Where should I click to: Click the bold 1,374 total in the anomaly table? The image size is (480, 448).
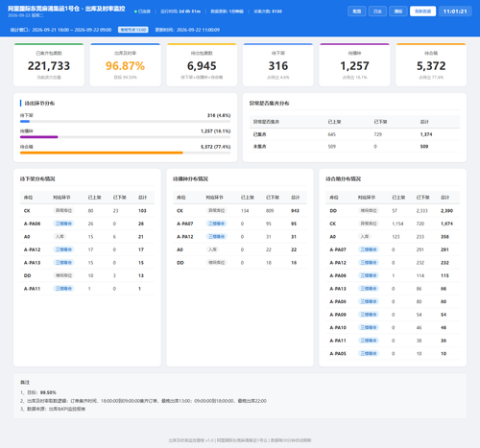click(426, 134)
